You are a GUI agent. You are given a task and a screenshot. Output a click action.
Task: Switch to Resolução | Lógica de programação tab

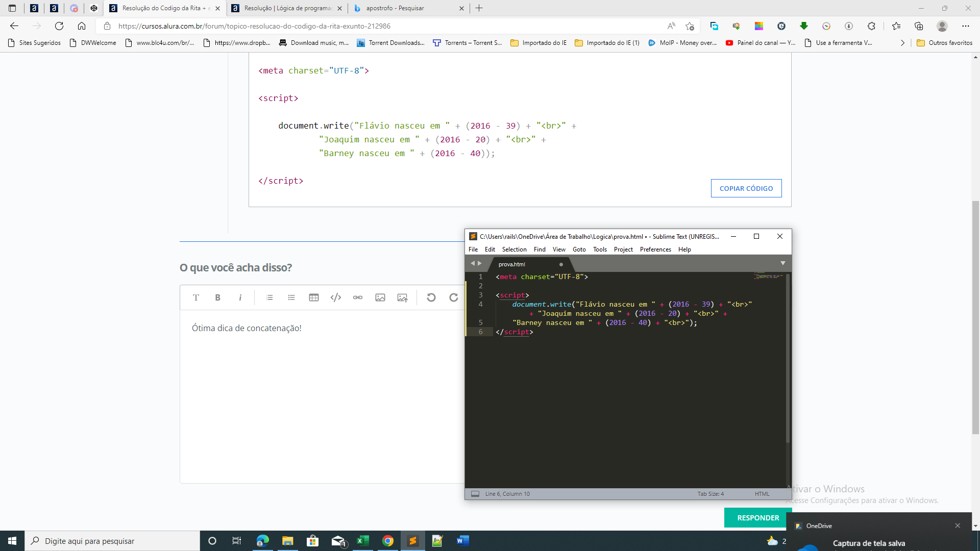pos(287,8)
